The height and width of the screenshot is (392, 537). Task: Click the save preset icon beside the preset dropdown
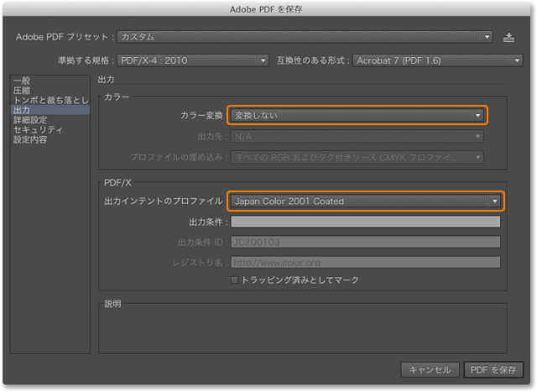click(508, 37)
